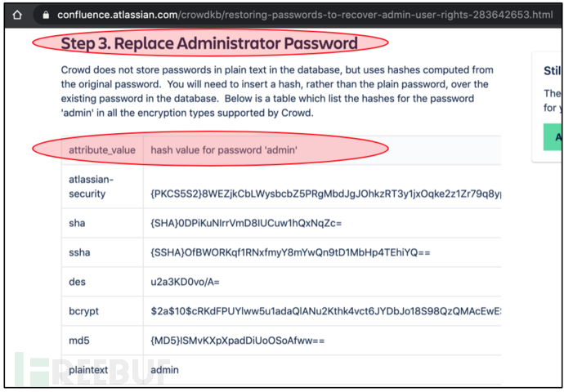The width and height of the screenshot is (564, 392).
Task: Click the green button in the side panel
Action: coord(553,137)
